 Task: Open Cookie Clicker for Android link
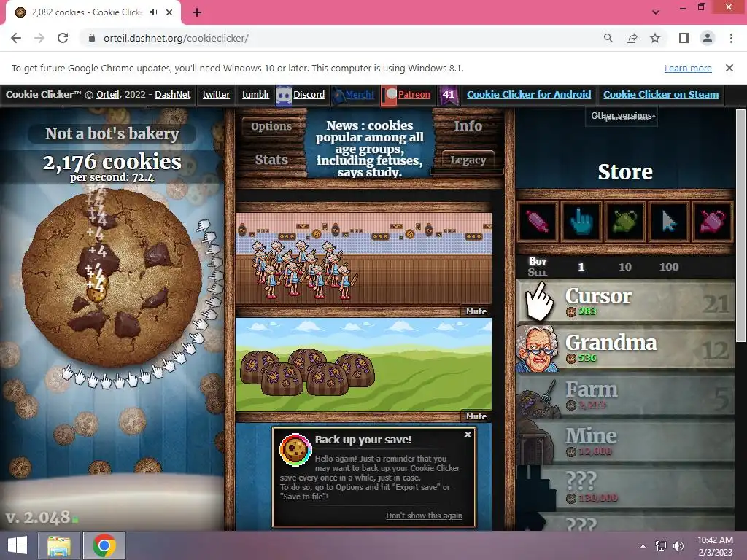[x=529, y=94]
